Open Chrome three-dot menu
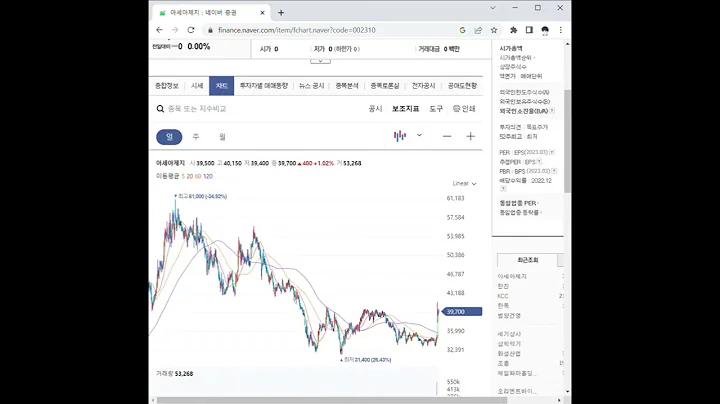Viewport: 720px width, 404px height. (x=560, y=30)
